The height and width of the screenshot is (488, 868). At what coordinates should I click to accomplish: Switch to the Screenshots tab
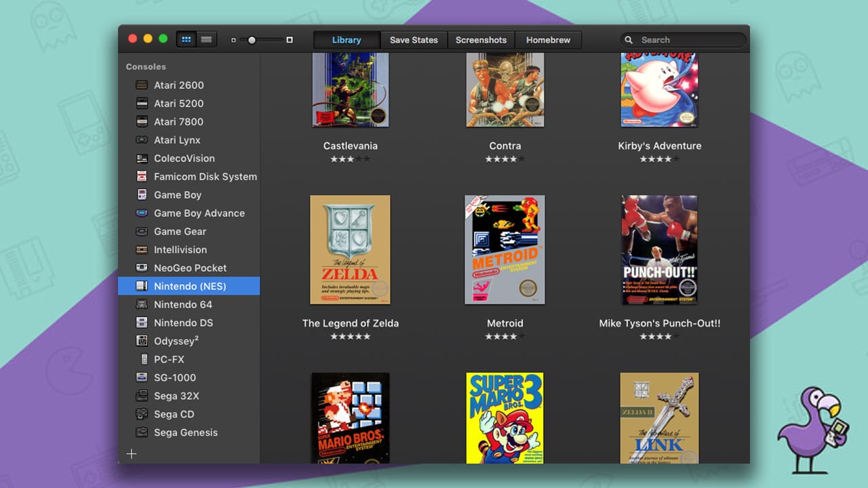[481, 39]
